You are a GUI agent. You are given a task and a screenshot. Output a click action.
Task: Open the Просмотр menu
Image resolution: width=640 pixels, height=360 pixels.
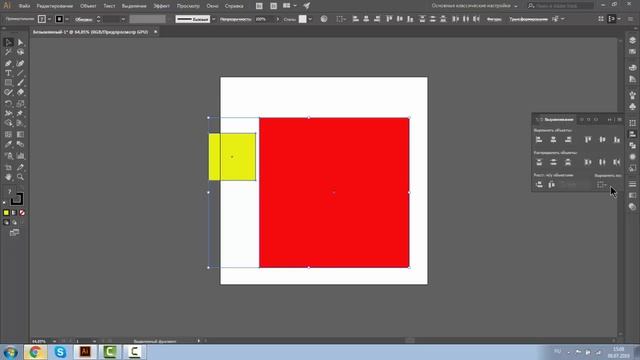188,6
